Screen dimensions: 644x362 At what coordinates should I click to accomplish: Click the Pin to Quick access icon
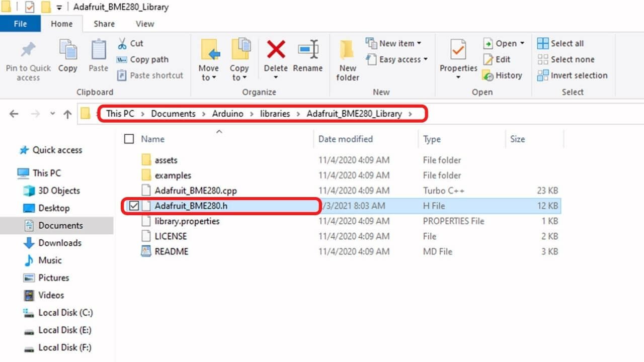[28, 50]
